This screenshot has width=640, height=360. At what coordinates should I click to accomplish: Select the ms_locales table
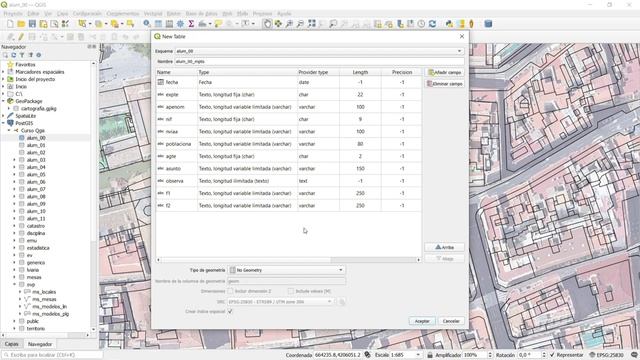click(x=44, y=292)
